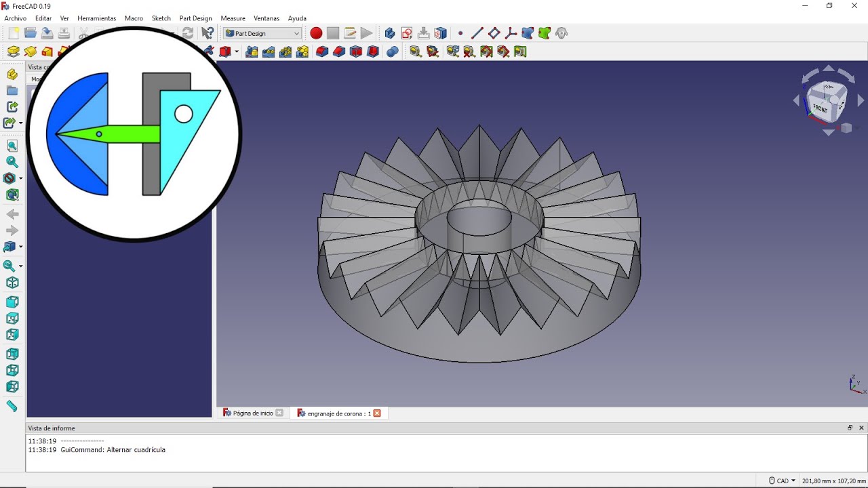Switch to engranaje de corona tab
The height and width of the screenshot is (488, 868).
339,413
